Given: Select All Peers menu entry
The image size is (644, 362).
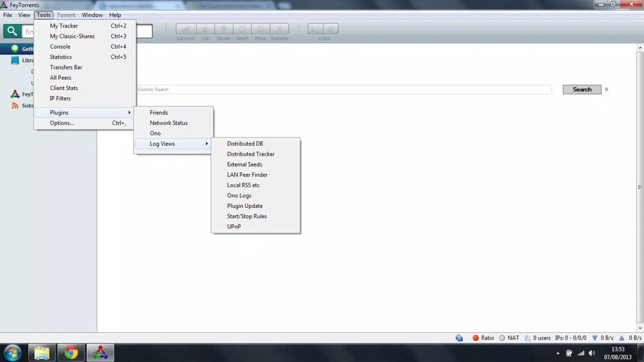Looking at the screenshot, I should click(x=85, y=78).
